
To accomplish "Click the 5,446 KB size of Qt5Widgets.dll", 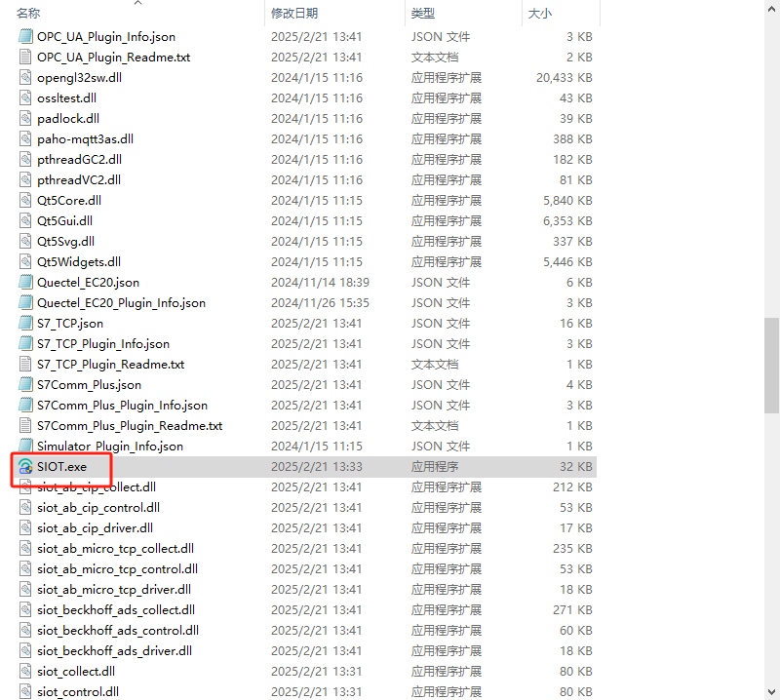I will click(x=567, y=261).
